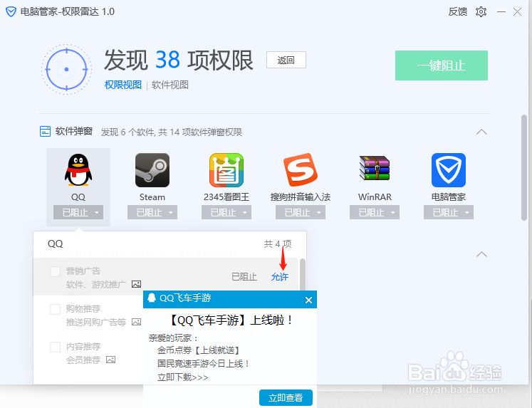532x408 pixels.
Task: Preview image icon beside 软件、游戏推广
Action: 137,284
